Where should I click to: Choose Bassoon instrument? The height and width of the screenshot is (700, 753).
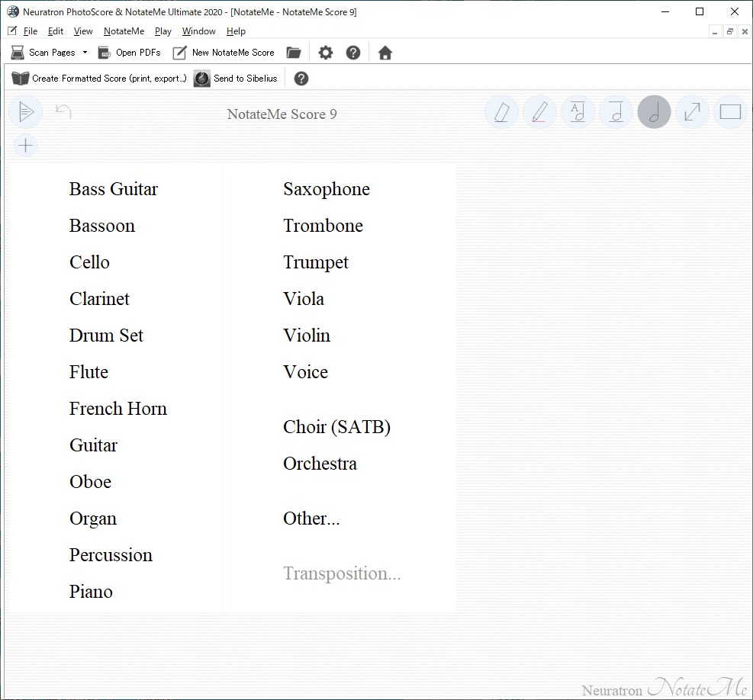coord(101,226)
